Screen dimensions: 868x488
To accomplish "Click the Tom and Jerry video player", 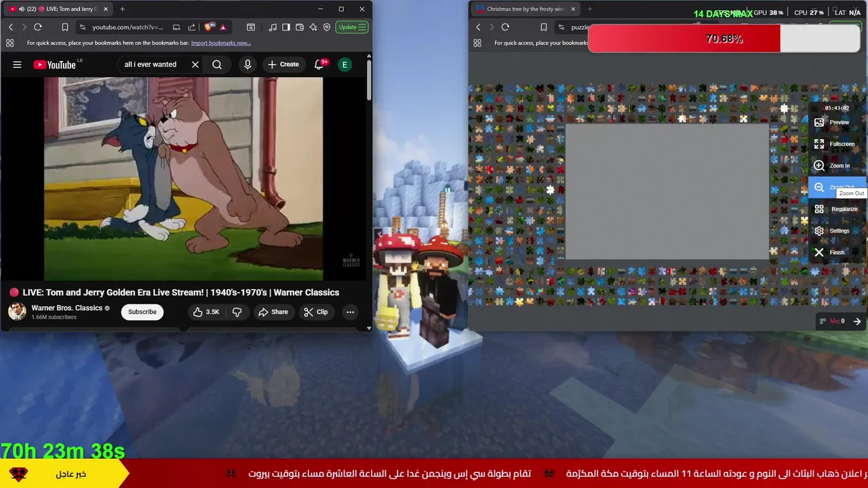I will point(184,179).
